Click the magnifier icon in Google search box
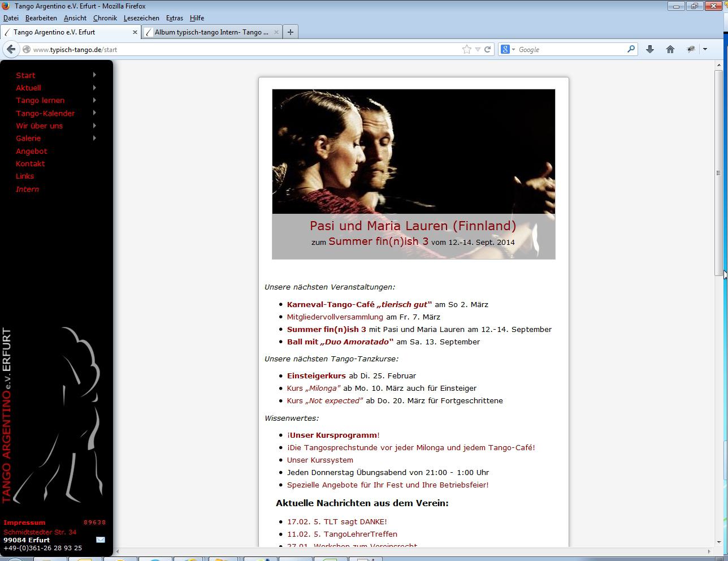This screenshot has width=728, height=561. (631, 49)
